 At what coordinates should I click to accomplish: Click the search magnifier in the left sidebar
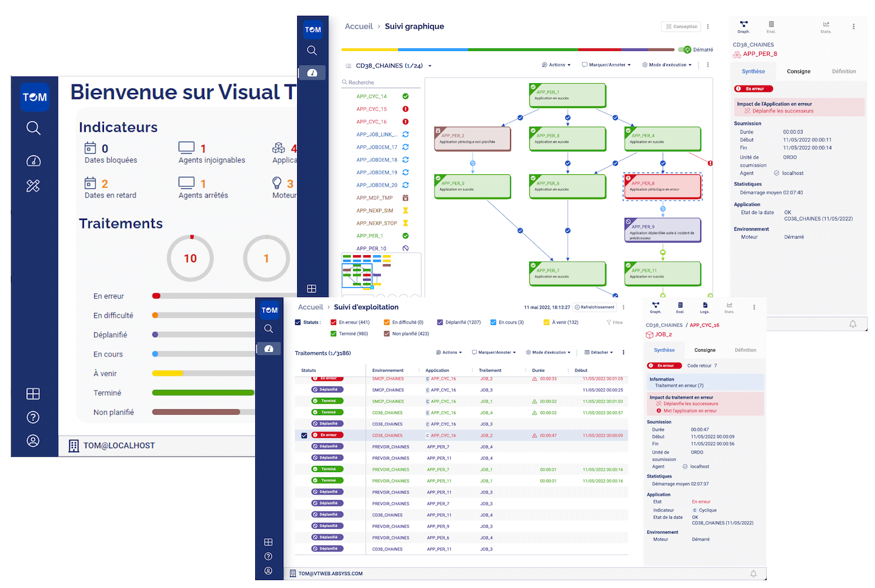(33, 128)
